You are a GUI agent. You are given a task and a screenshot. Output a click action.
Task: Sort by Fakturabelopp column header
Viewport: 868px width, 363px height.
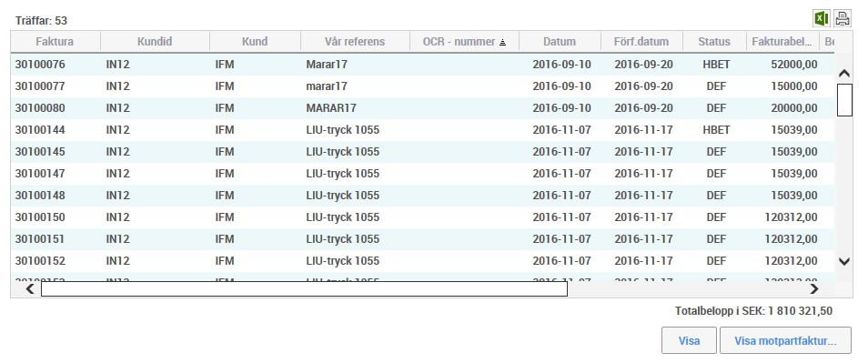coord(782,42)
